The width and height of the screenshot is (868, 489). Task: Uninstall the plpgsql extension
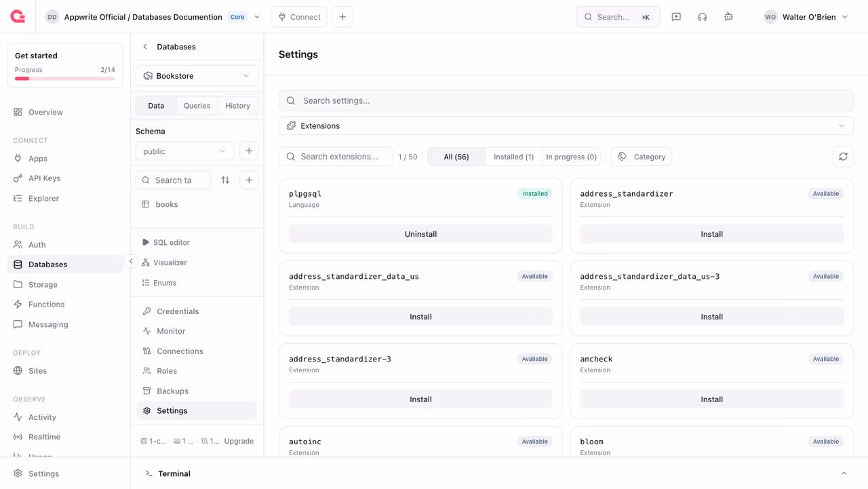pyautogui.click(x=420, y=234)
